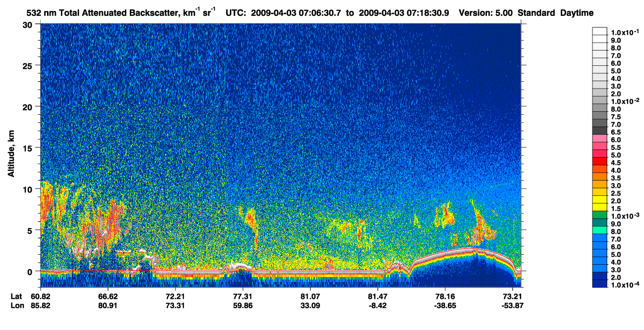
Task: Select latitude value 81.07
Action: (310, 296)
